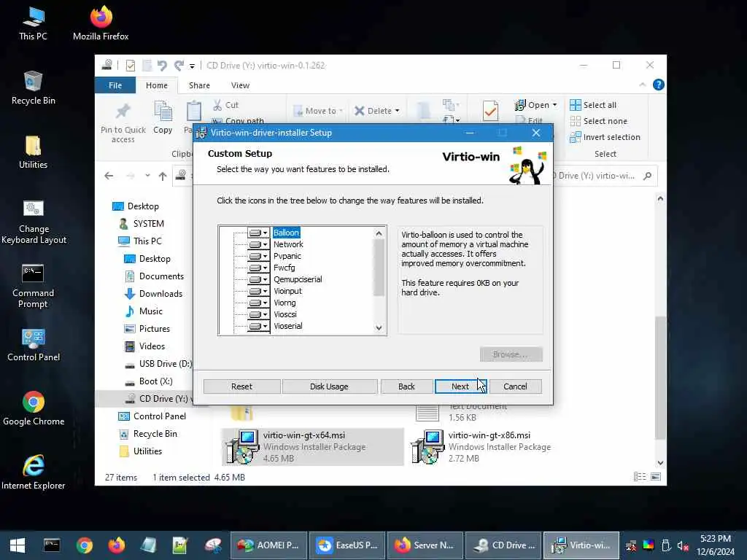Open Recycle Bin desktop icon
The image size is (747, 560).
[33, 88]
